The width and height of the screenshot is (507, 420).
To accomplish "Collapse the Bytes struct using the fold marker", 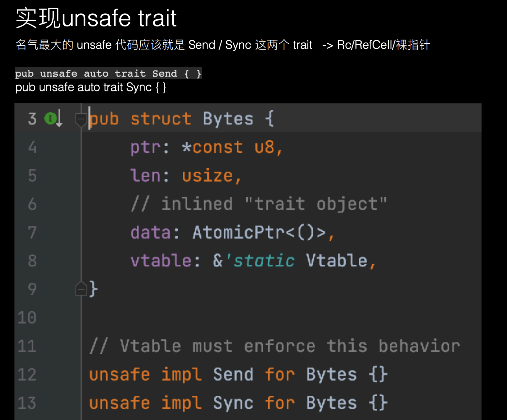I will pyautogui.click(x=81, y=119).
